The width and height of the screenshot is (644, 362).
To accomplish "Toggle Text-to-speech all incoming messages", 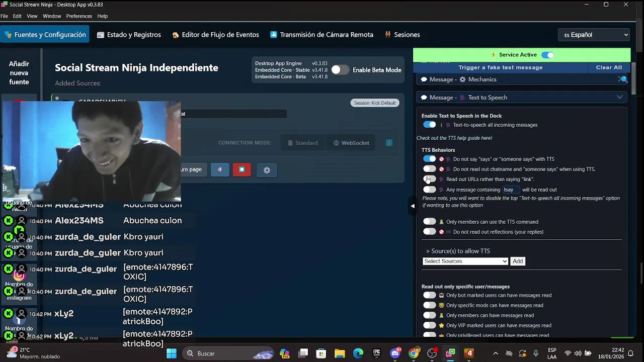I will pyautogui.click(x=430, y=125).
